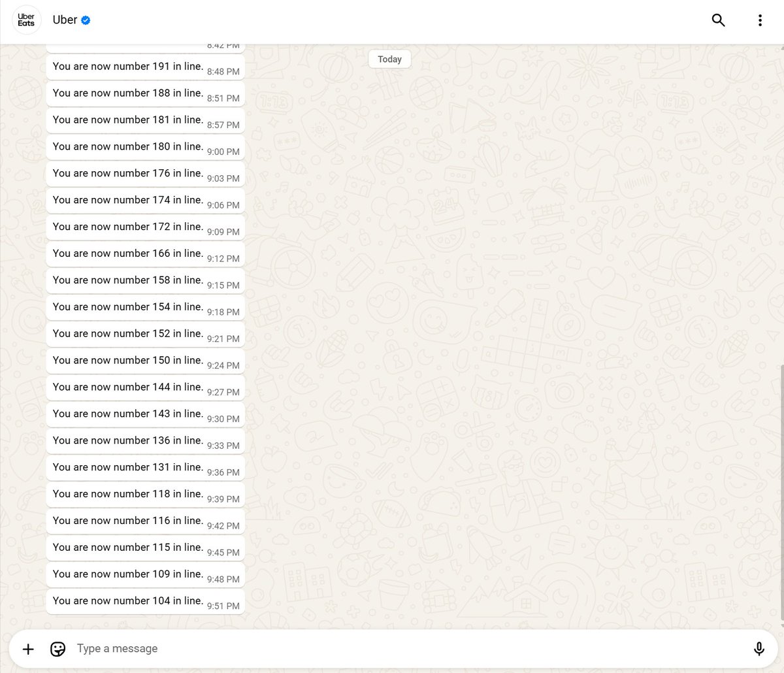784x673 pixels.
Task: Select message 'number 131 in line'
Action: click(x=145, y=470)
